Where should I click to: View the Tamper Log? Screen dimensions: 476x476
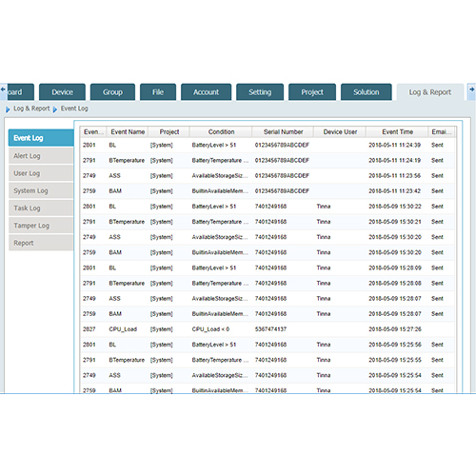[41, 226]
